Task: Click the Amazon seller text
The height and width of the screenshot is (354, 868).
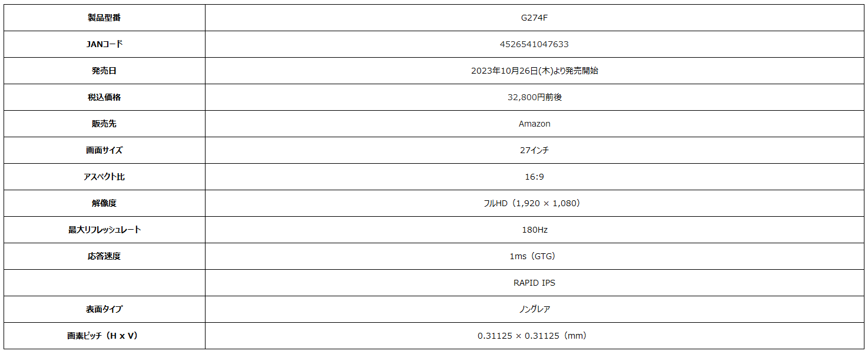Action: point(535,124)
